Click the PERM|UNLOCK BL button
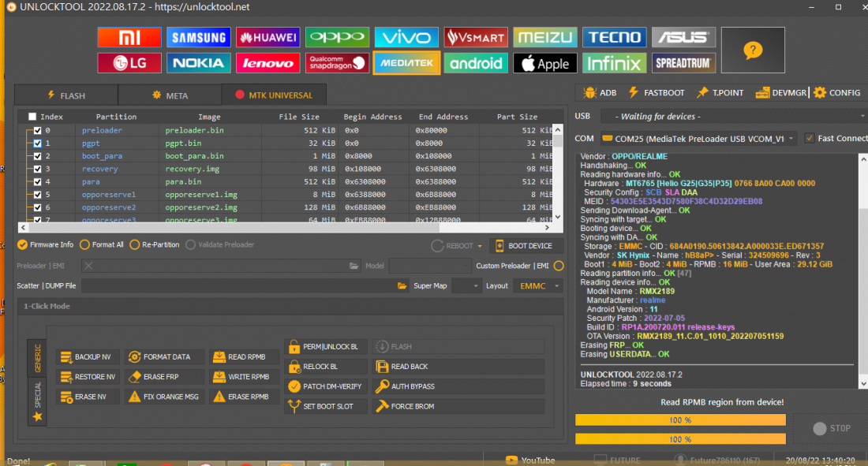 pyautogui.click(x=325, y=346)
